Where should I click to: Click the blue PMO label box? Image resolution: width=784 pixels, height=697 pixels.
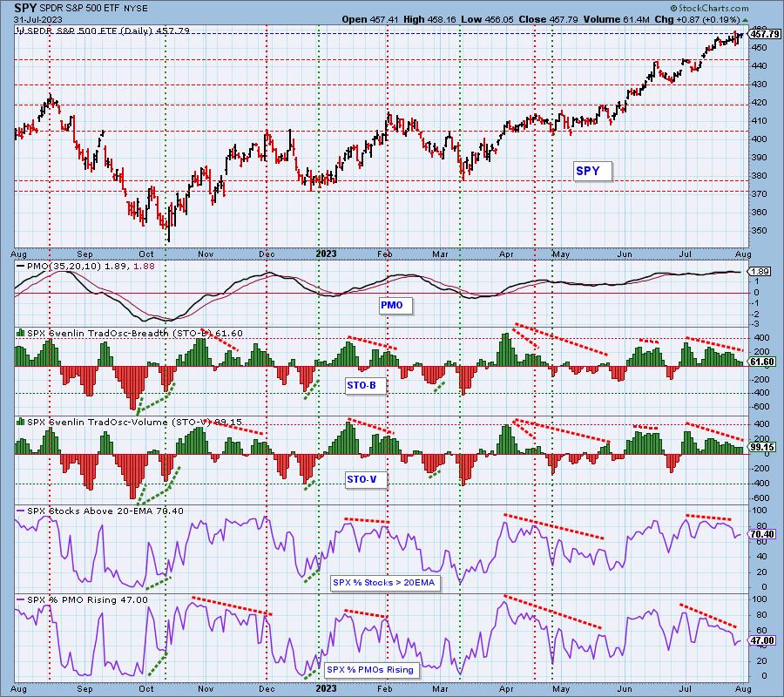[x=395, y=305]
